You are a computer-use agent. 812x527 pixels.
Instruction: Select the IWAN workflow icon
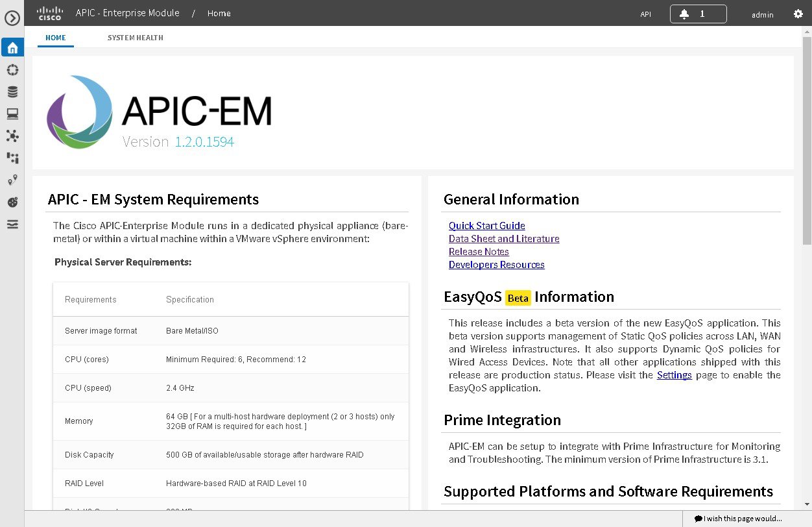[12, 158]
